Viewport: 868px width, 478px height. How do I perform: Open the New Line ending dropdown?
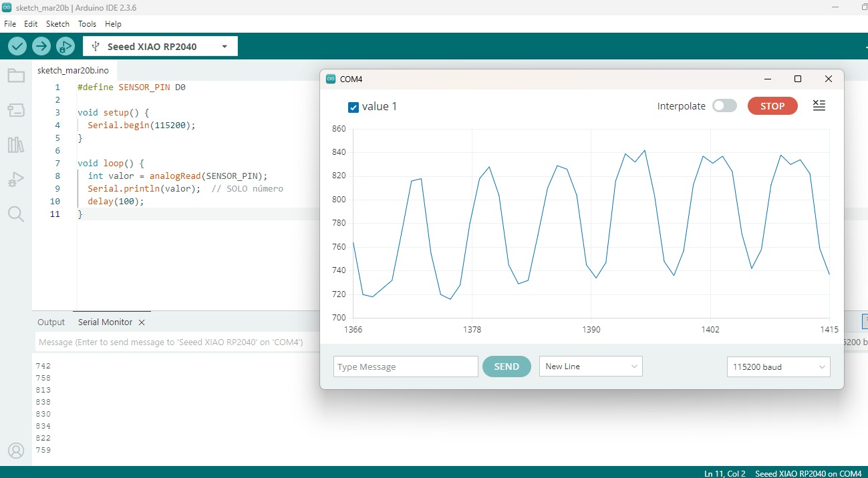591,367
